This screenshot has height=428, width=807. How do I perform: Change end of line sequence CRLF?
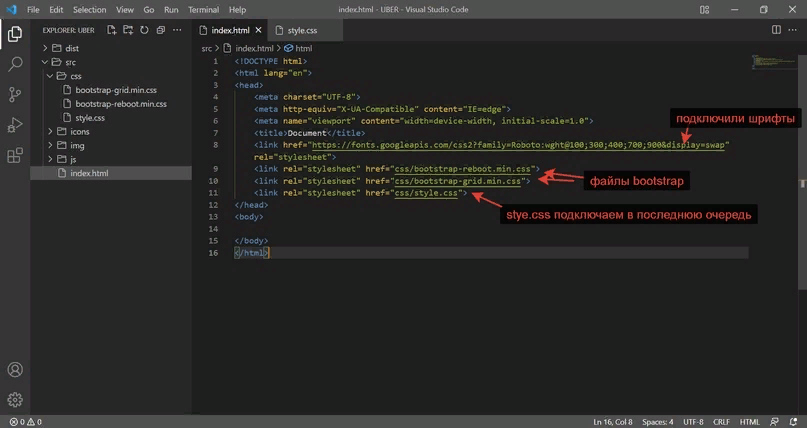point(721,422)
